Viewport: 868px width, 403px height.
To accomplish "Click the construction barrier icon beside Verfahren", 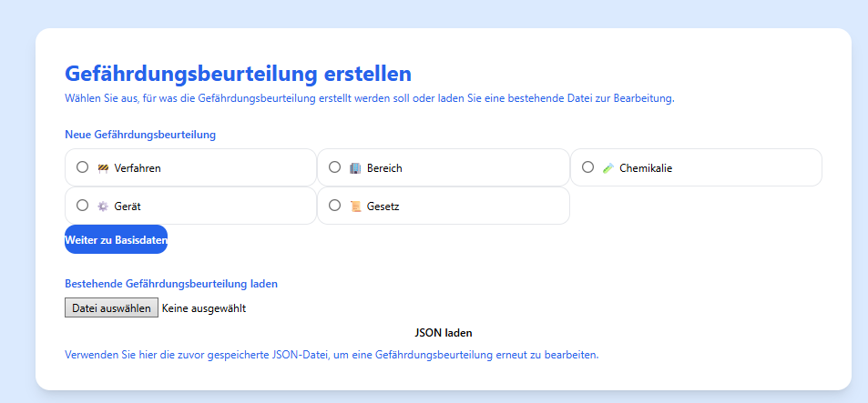I will (x=103, y=168).
